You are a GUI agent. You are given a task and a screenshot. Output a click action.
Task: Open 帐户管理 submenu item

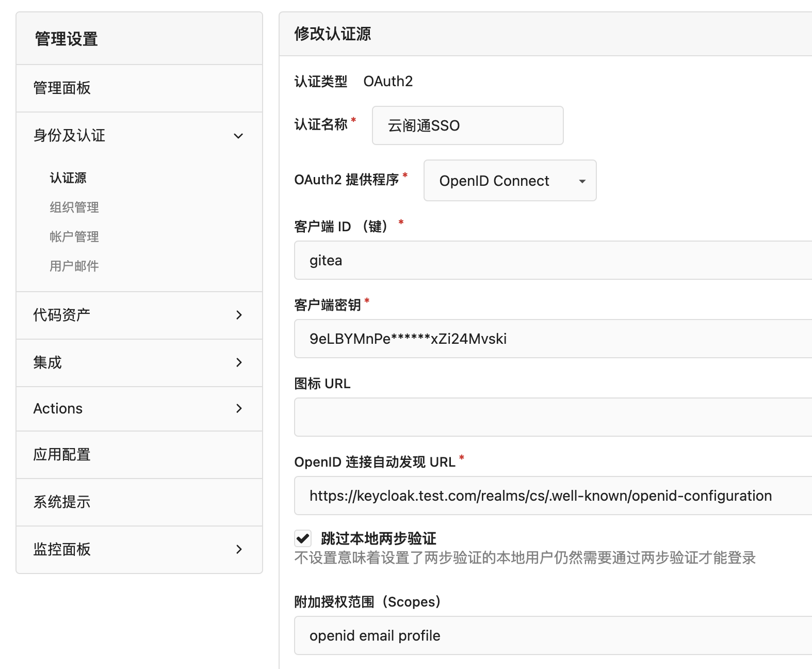coord(74,237)
